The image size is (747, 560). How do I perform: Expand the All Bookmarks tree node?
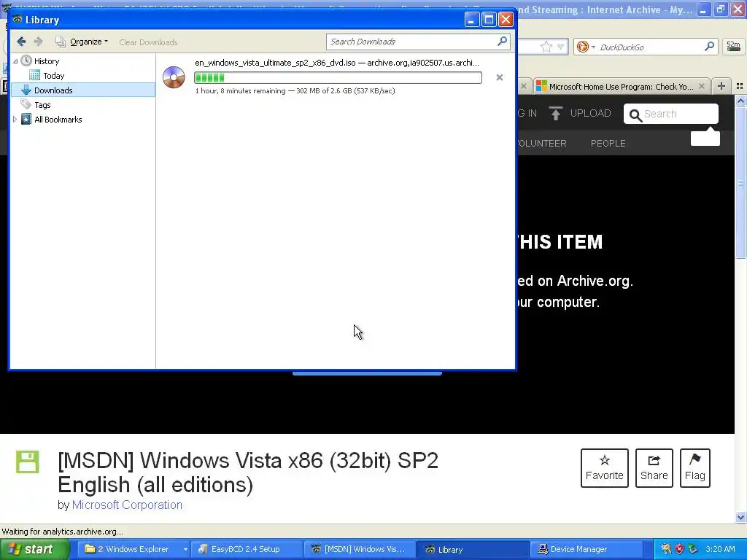[x=15, y=120]
